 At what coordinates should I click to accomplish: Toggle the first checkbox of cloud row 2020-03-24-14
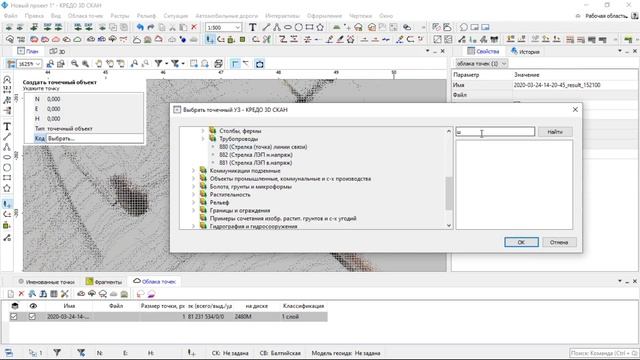click(14, 316)
